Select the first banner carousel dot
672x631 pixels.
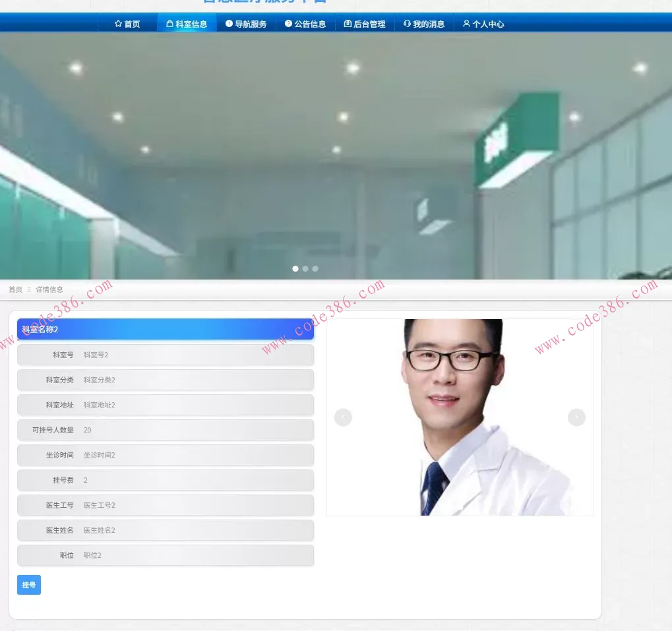[x=295, y=268]
